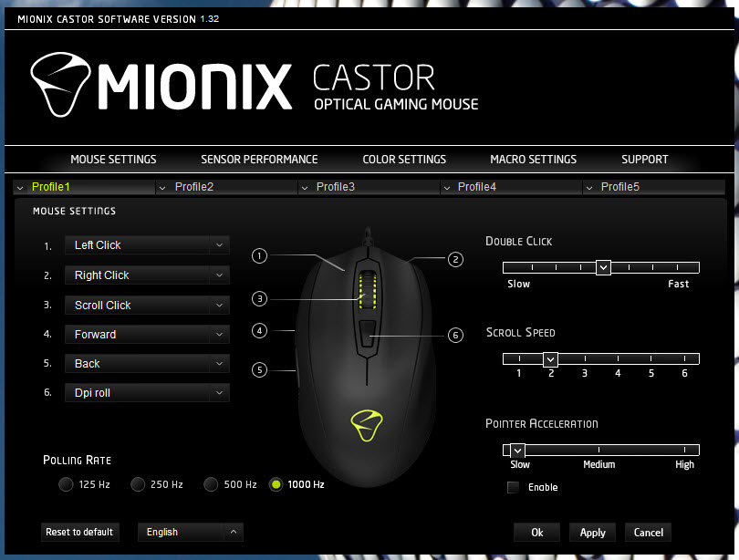Click the 'Scroll Speed' heading text
This screenshot has width=739, height=560.
pyautogui.click(x=521, y=333)
